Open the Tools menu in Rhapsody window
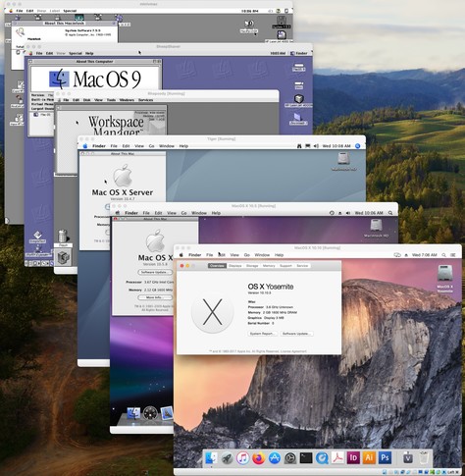465x476 pixels. click(111, 100)
